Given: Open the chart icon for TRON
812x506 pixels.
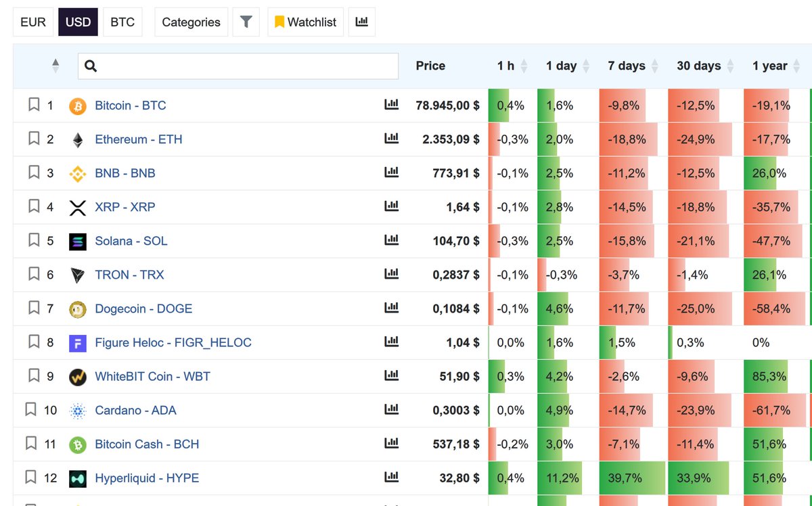Looking at the screenshot, I should click(x=391, y=274).
